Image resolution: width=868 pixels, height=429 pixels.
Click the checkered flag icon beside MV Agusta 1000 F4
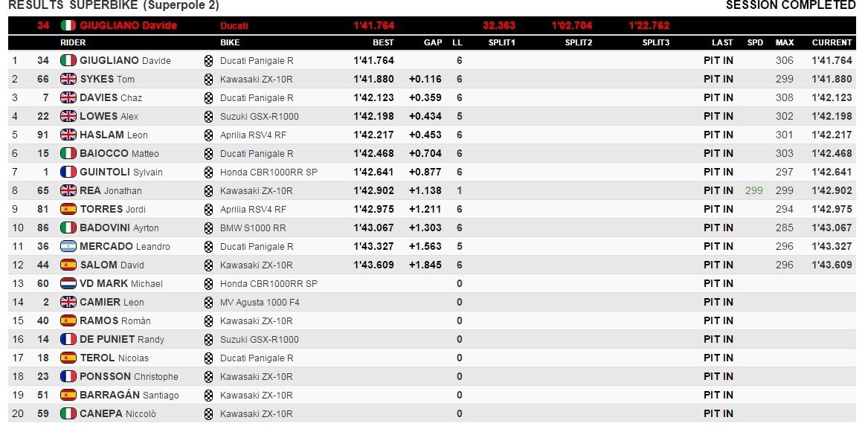(209, 303)
